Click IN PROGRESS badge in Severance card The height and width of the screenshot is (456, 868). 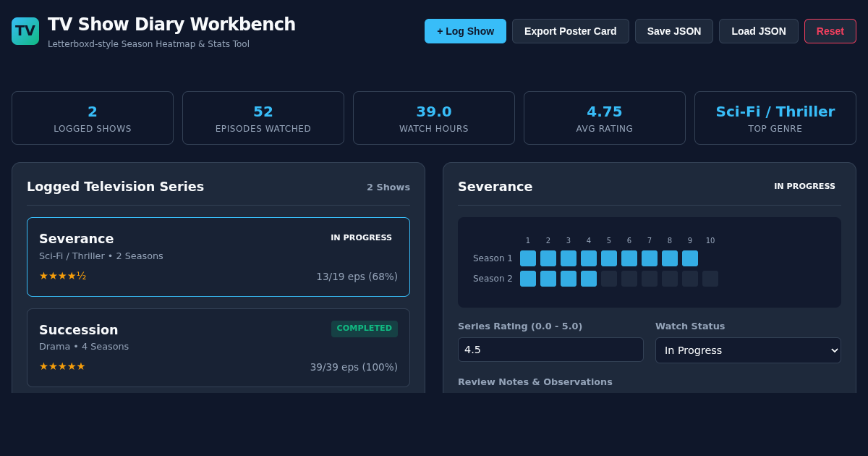coord(362,238)
